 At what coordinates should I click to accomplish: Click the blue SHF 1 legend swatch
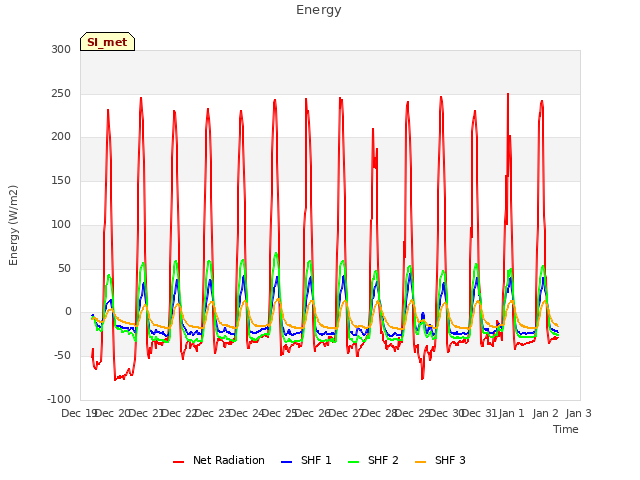(x=287, y=462)
